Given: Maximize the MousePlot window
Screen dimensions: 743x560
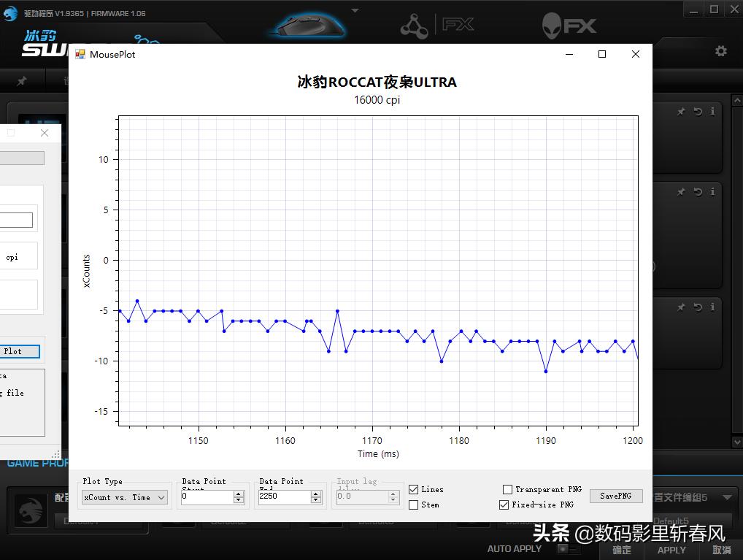Looking at the screenshot, I should pos(602,54).
